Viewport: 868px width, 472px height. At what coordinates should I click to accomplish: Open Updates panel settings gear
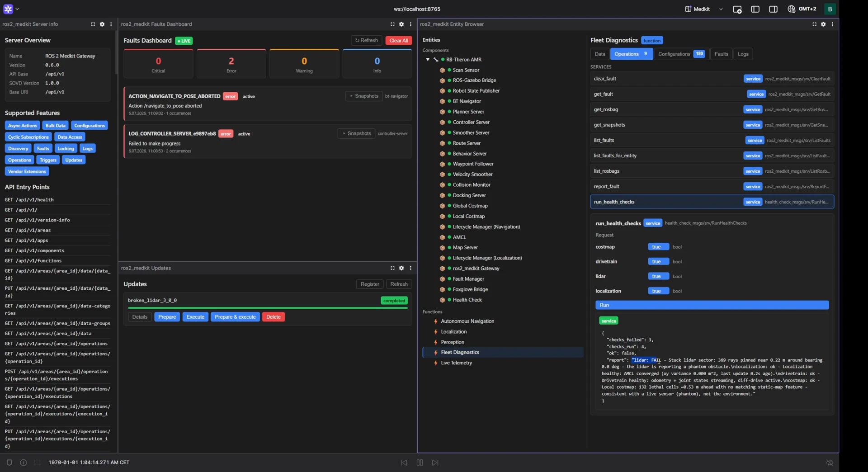click(x=401, y=268)
